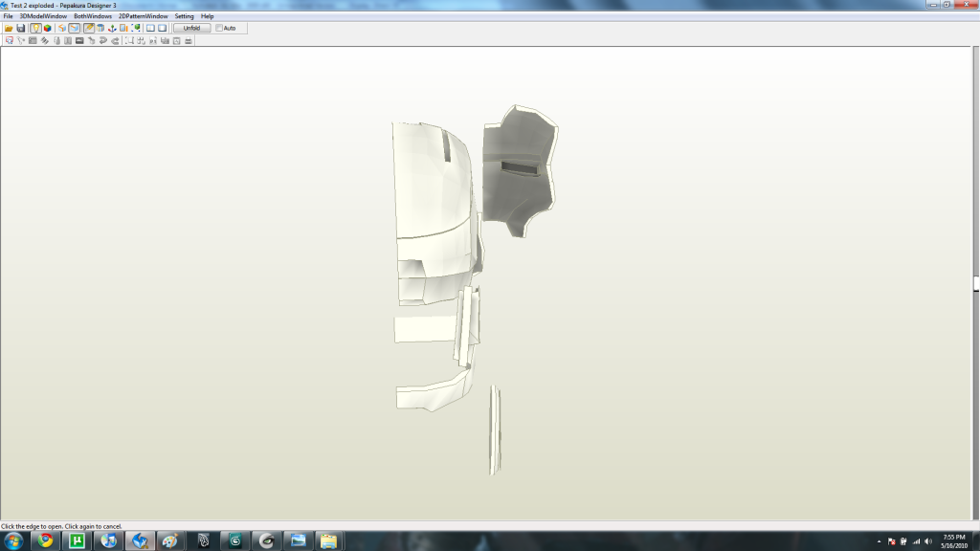Open the Setting menu
The image size is (980, 551).
click(x=184, y=16)
